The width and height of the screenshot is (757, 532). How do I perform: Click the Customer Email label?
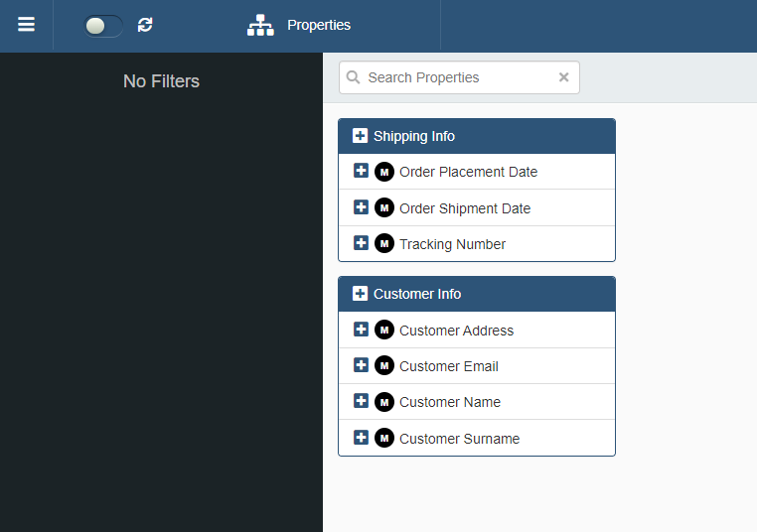tap(449, 366)
